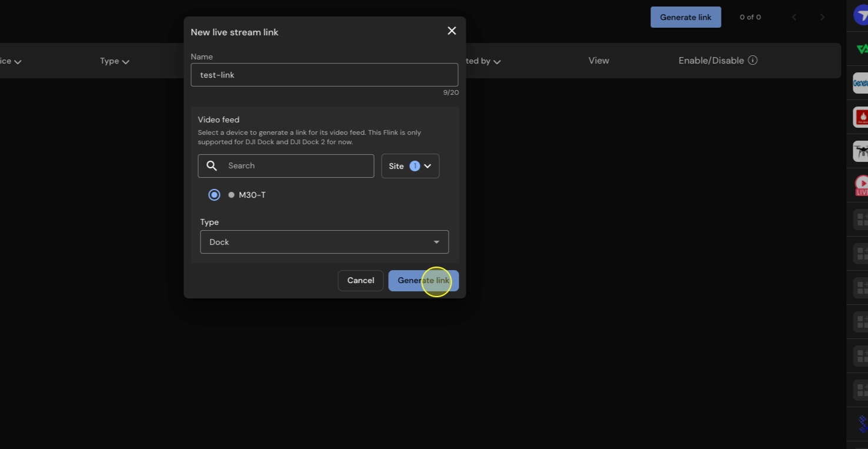This screenshot has width=868, height=449.
Task: Open the Type dropdown showing Dock
Action: 324,242
